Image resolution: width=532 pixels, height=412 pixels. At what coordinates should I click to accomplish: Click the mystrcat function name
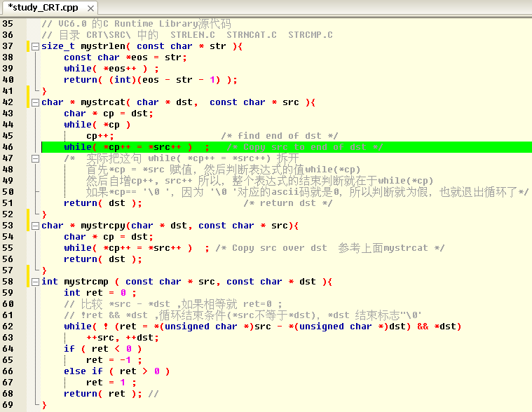[x=103, y=102]
